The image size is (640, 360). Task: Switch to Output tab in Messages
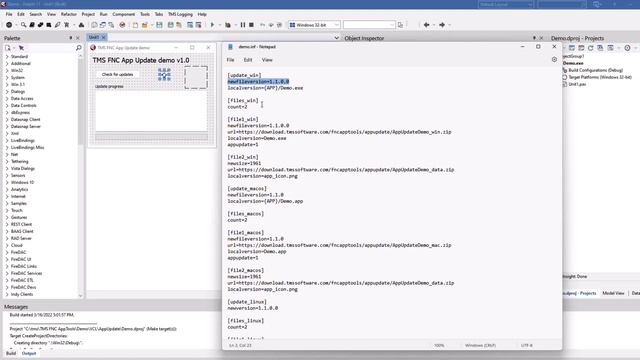point(29,353)
